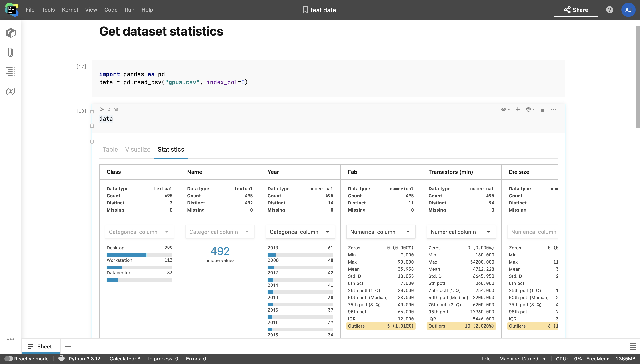Image resolution: width=640 pixels, height=364 pixels.
Task: Toggle cell visibility eye icon
Action: tap(504, 109)
